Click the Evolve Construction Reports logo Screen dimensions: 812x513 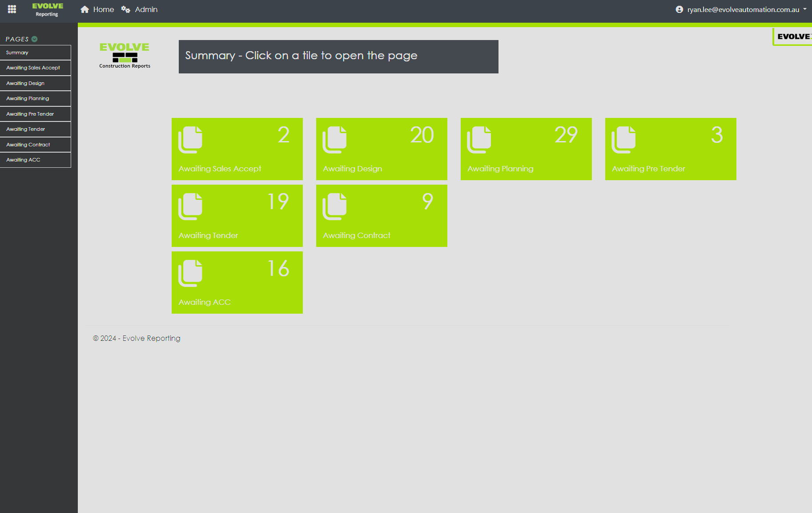click(125, 56)
